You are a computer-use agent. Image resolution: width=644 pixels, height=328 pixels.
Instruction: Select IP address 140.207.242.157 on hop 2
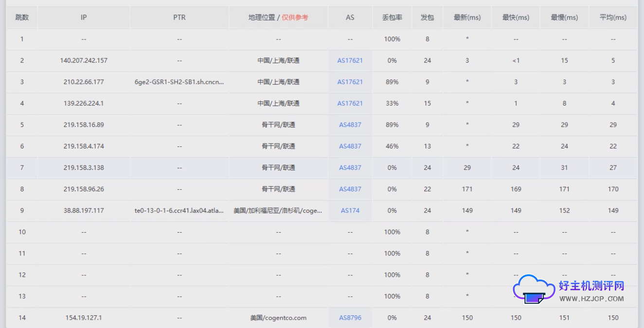pos(83,60)
